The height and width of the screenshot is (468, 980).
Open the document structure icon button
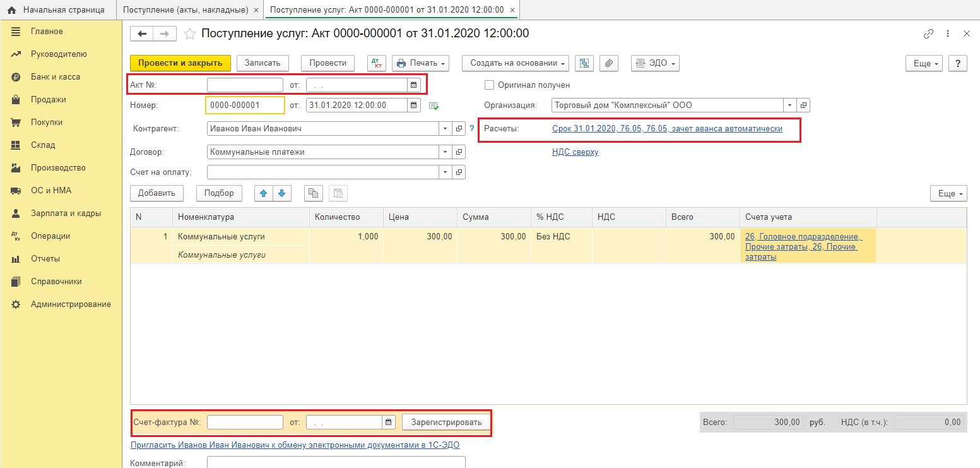pyautogui.click(x=584, y=63)
